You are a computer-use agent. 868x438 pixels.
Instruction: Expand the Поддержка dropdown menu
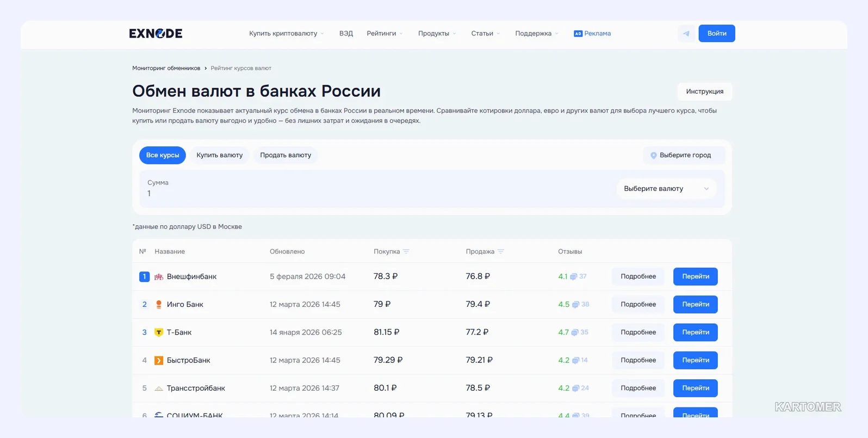tap(537, 34)
